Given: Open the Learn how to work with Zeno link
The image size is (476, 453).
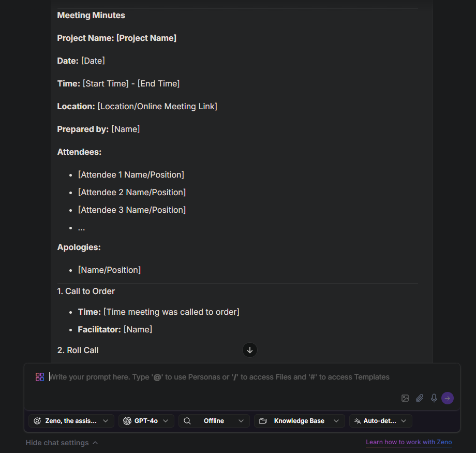Looking at the screenshot, I should coord(409,442).
